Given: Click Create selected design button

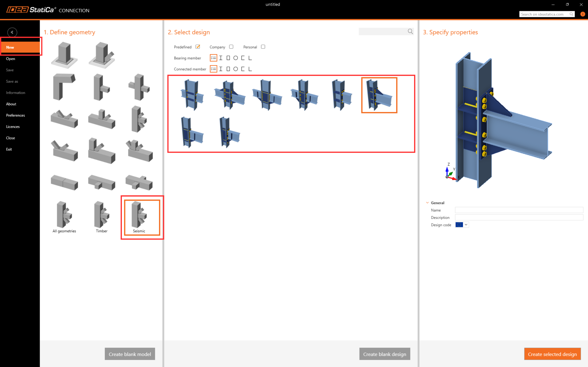Looking at the screenshot, I should [x=552, y=354].
